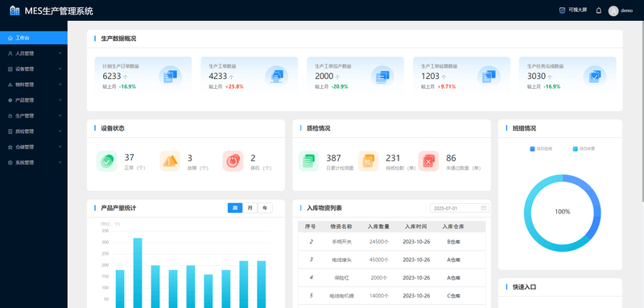Expand the 设备管理 sidebar menu
The image size is (644, 308).
(34, 69)
